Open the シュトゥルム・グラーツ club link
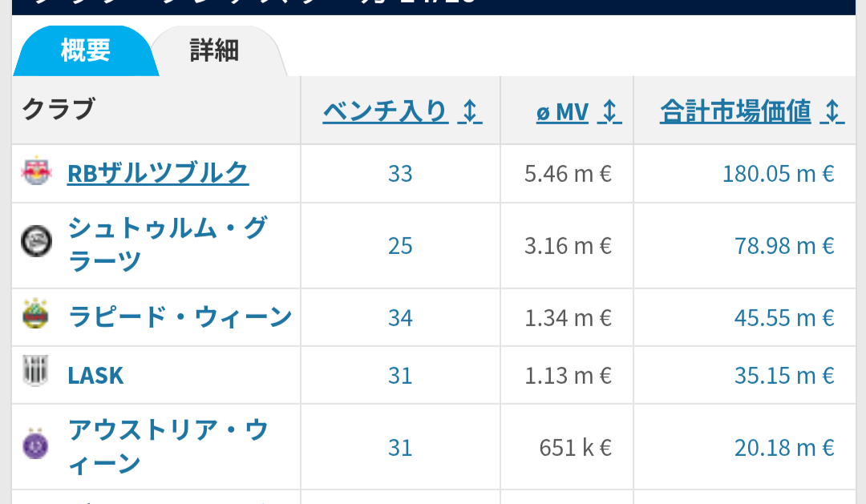 [x=168, y=244]
